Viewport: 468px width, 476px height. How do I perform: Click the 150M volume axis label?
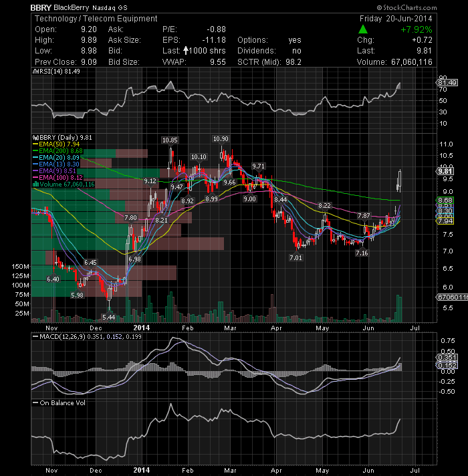tap(21, 267)
